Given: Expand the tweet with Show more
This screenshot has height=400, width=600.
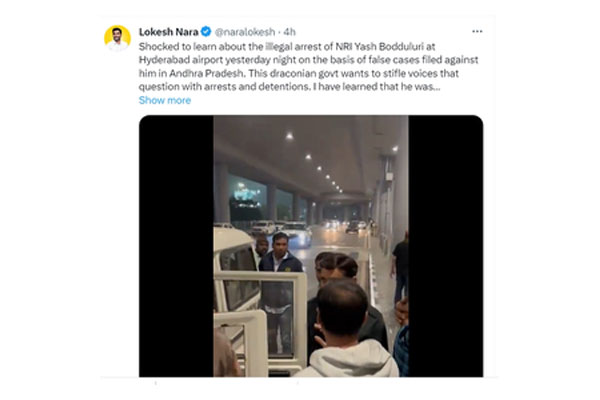Looking at the screenshot, I should pyautogui.click(x=165, y=100).
